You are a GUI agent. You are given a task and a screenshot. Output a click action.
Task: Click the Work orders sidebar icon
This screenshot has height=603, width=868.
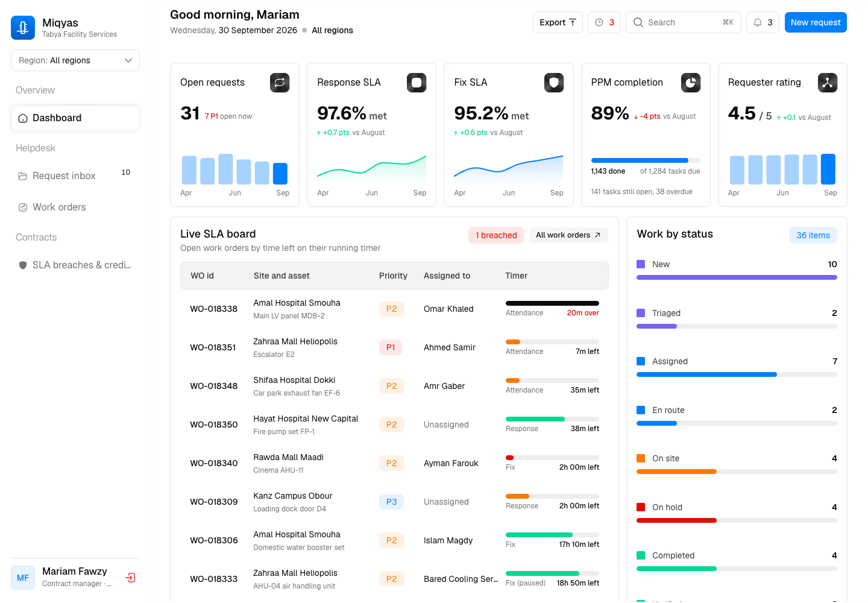23,207
